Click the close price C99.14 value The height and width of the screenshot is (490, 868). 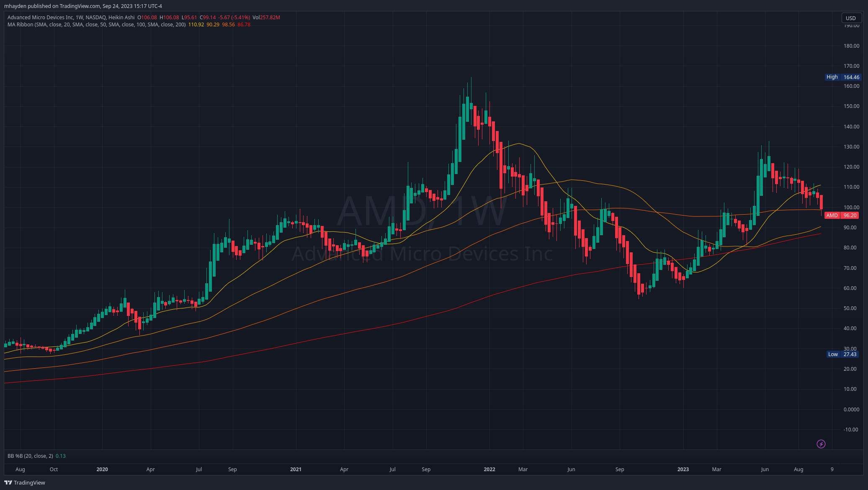[208, 18]
